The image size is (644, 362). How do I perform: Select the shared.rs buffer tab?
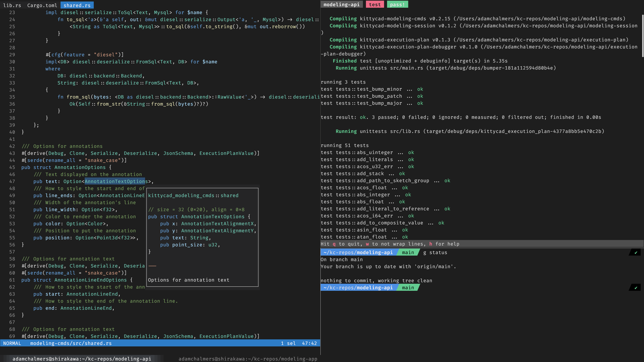click(x=77, y=5)
